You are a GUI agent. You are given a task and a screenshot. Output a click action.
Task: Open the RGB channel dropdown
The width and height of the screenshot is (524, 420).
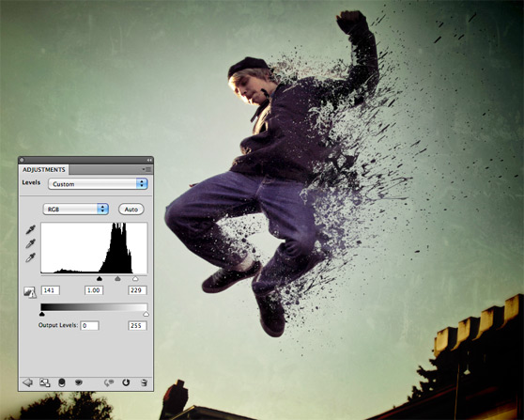point(76,210)
